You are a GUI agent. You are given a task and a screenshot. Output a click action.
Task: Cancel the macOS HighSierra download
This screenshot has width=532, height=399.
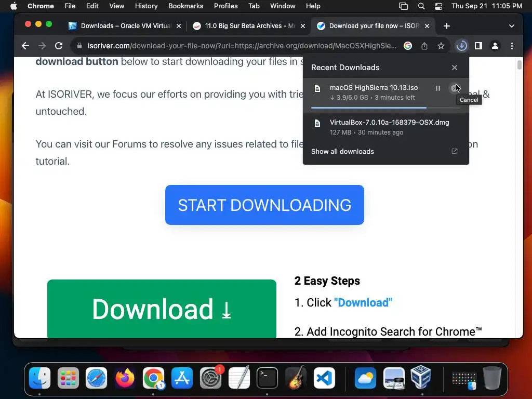[x=454, y=88]
